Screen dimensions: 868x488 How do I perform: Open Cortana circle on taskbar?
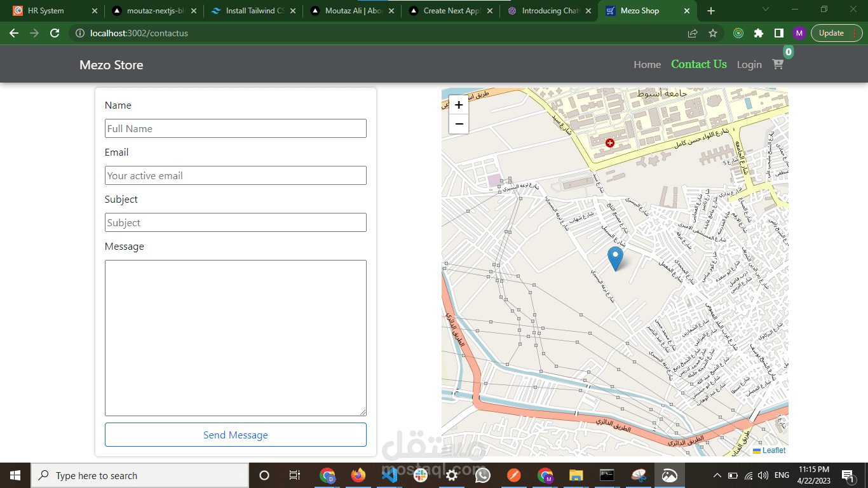264,475
